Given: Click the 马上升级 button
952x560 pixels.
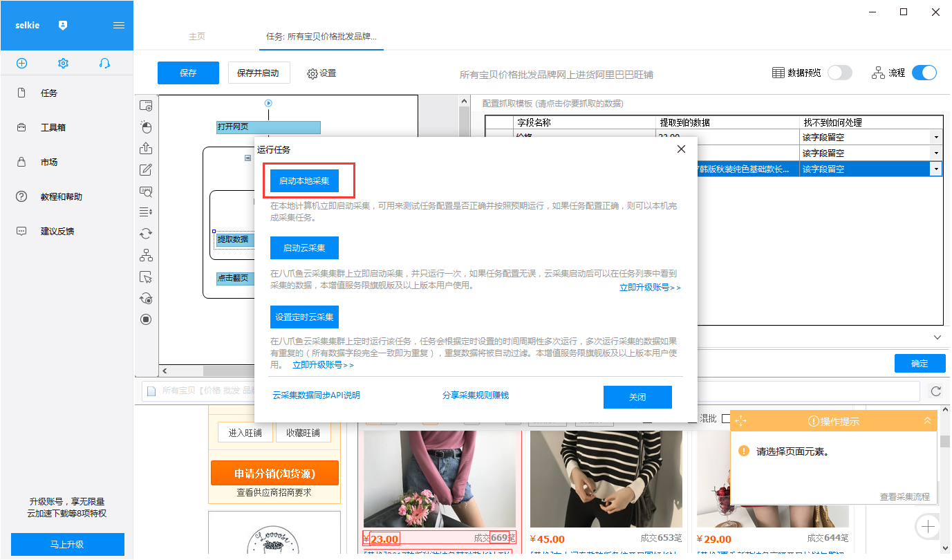Looking at the screenshot, I should pos(67,544).
